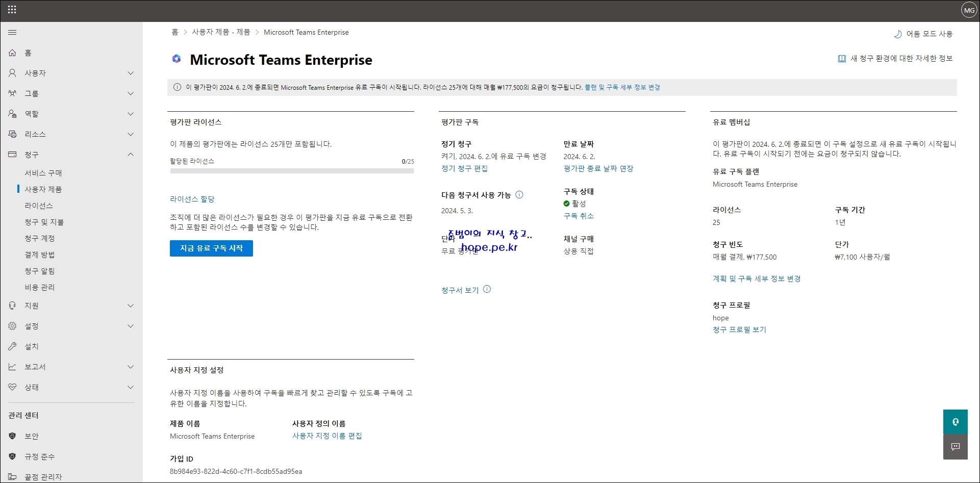Click the 리소스 resources icon
The height and width of the screenshot is (483, 980).
click(x=12, y=134)
